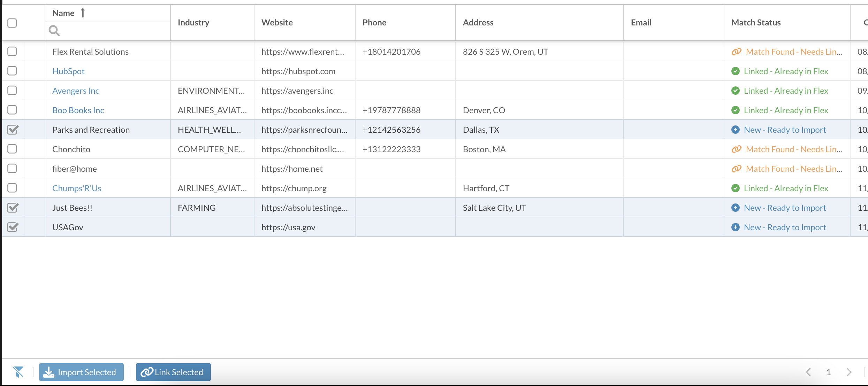The width and height of the screenshot is (868, 386).
Task: Click the magnifier icon under Name
Action: click(x=54, y=31)
